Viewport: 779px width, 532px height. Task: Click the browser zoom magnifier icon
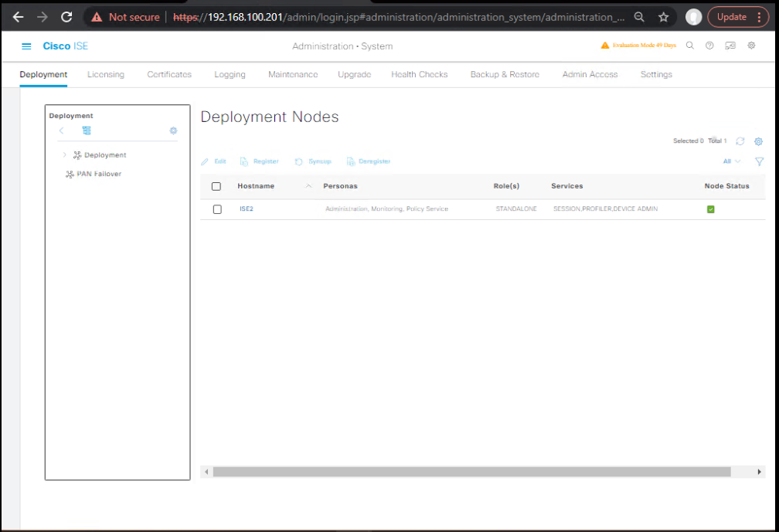(x=639, y=17)
